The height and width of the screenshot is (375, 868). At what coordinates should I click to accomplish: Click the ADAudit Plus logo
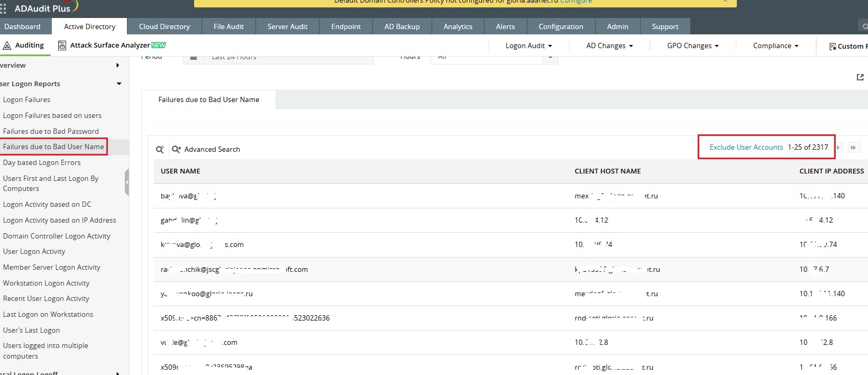coord(45,7)
